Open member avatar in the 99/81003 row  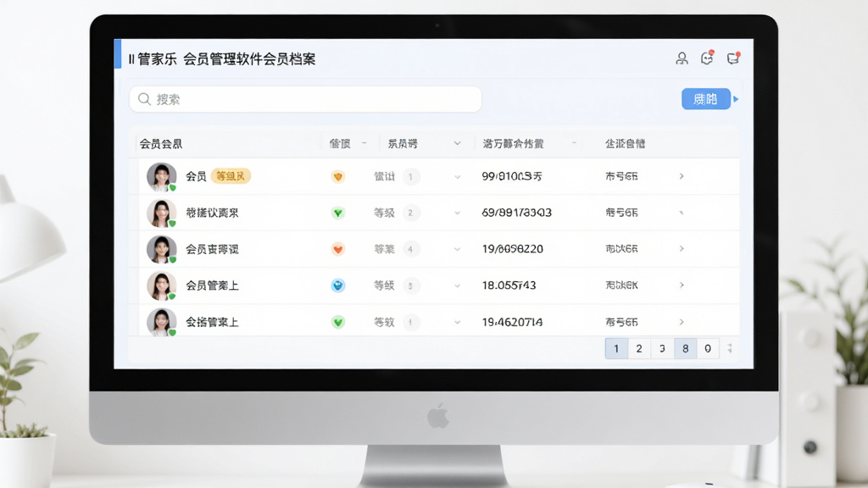click(x=162, y=176)
